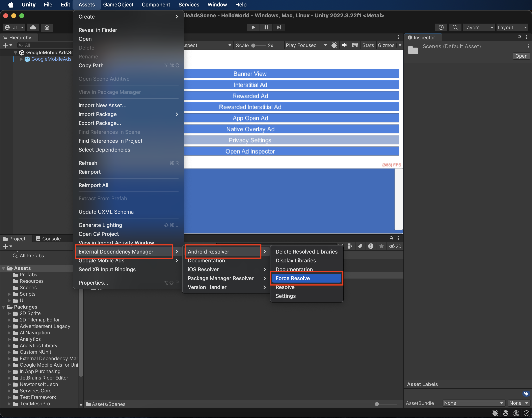The height and width of the screenshot is (418, 532).
Task: Click the Force Resolve option
Action: tap(293, 278)
